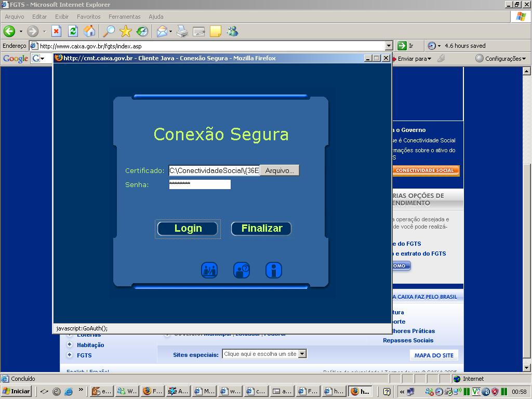Viewport: 532px width, 399px height.
Task: Open the Forward button history dropdown arrow
Action: pos(45,32)
